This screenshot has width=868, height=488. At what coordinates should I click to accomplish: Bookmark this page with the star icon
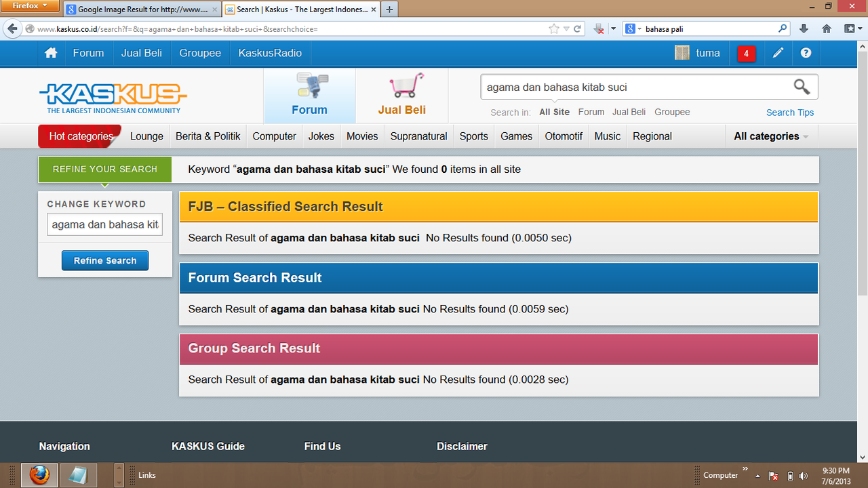[554, 29]
